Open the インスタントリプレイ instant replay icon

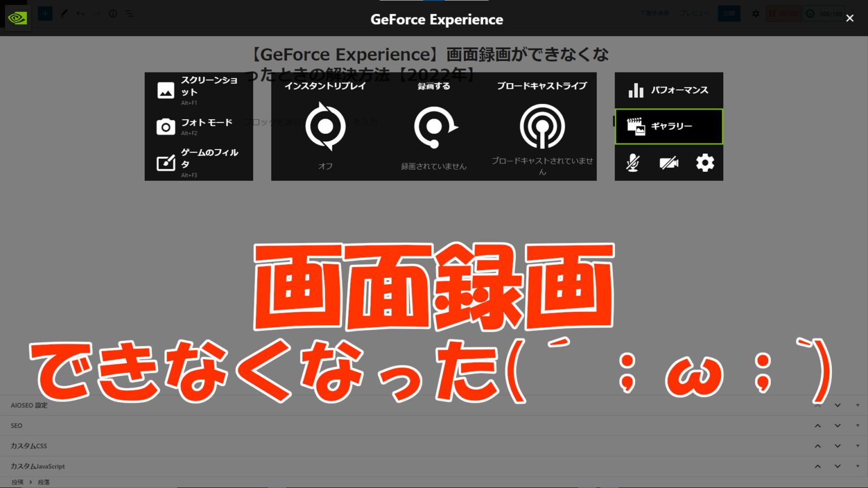click(325, 126)
